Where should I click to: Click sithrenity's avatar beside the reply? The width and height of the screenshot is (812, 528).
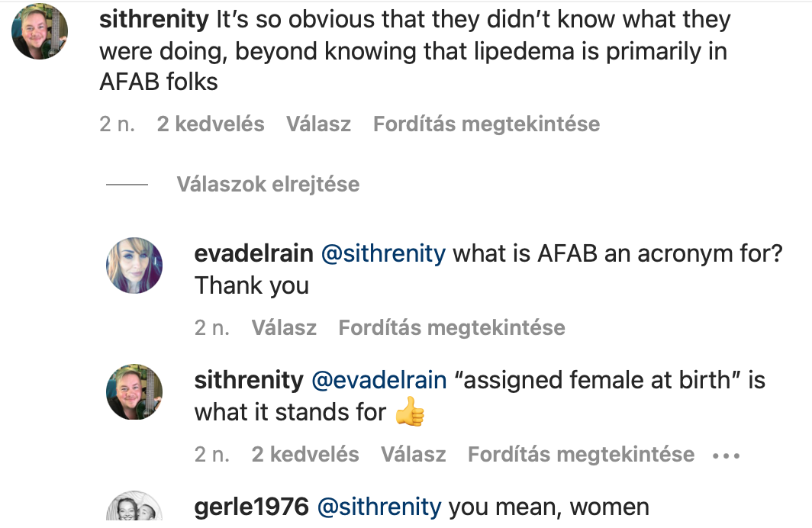(134, 391)
